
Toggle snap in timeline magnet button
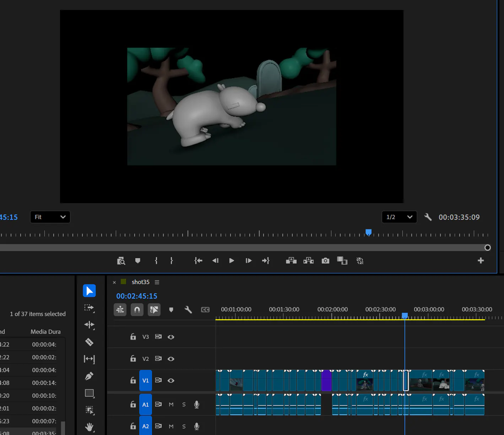tap(137, 310)
